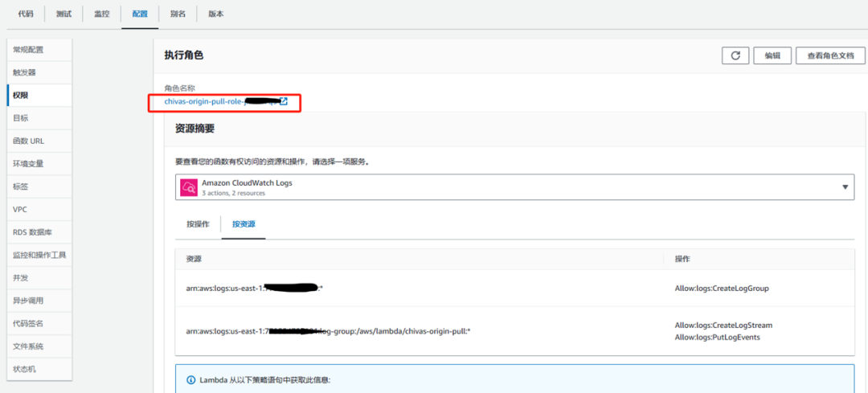The image size is (868, 393).
Task: Click the CloudWatch Logs service icon
Action: [x=190, y=187]
